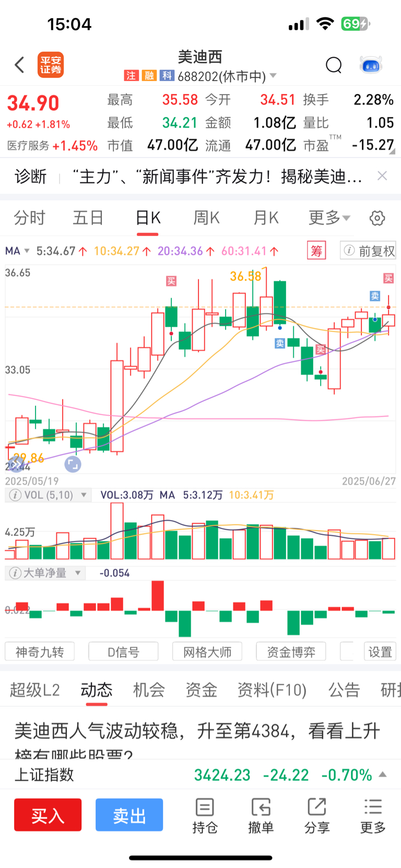The width and height of the screenshot is (401, 868).
Task: Expand quote details corner triangle
Action: click(x=392, y=152)
